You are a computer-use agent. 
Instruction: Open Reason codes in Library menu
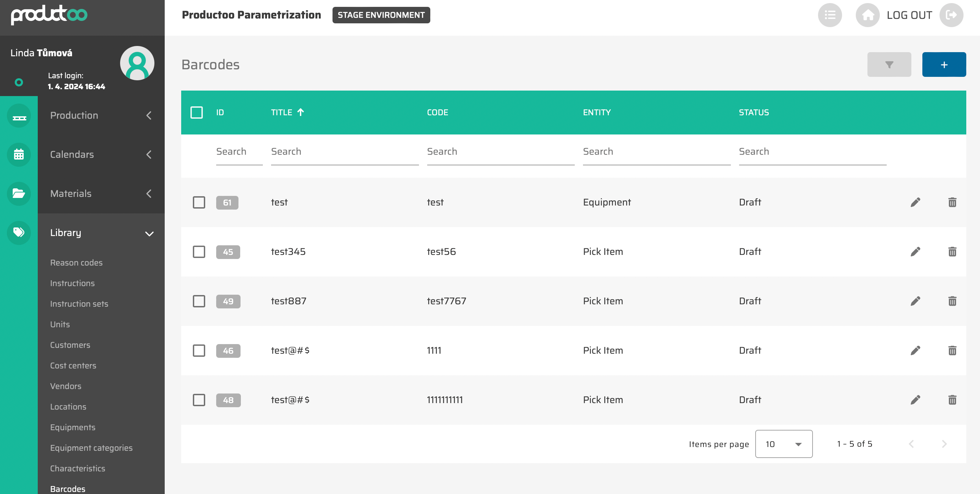click(x=76, y=263)
